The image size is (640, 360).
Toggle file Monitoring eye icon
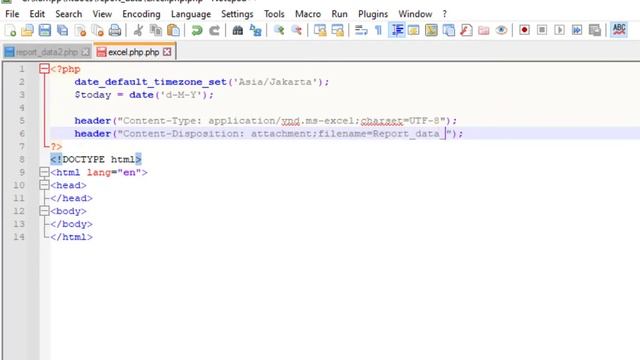pos(502,30)
